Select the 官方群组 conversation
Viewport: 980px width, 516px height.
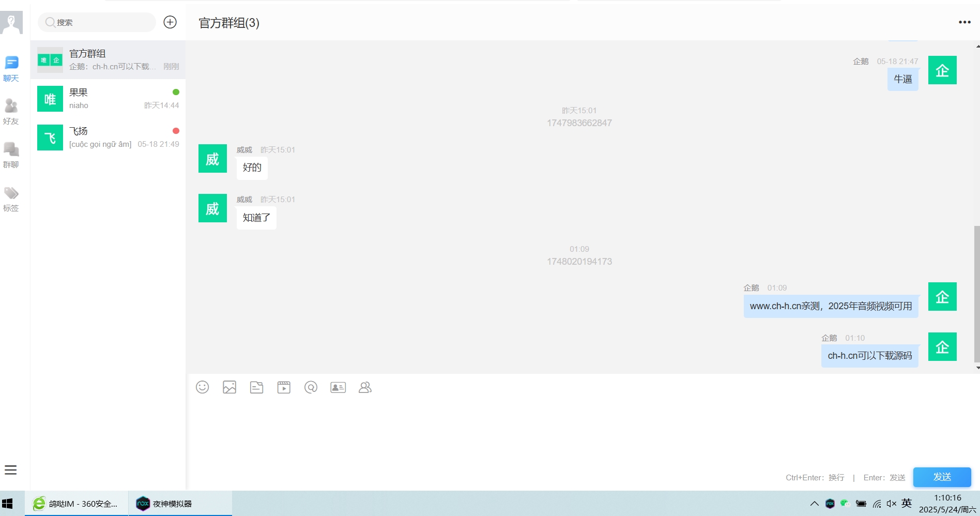click(x=108, y=60)
